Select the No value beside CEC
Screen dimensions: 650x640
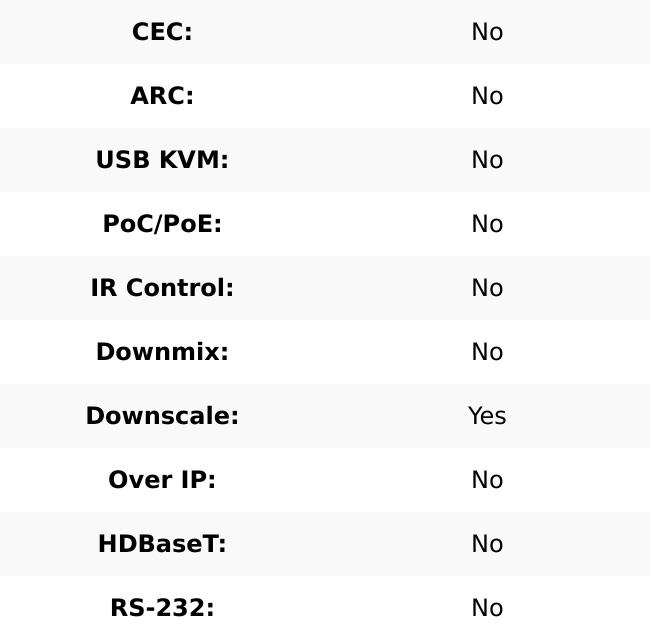(x=487, y=32)
